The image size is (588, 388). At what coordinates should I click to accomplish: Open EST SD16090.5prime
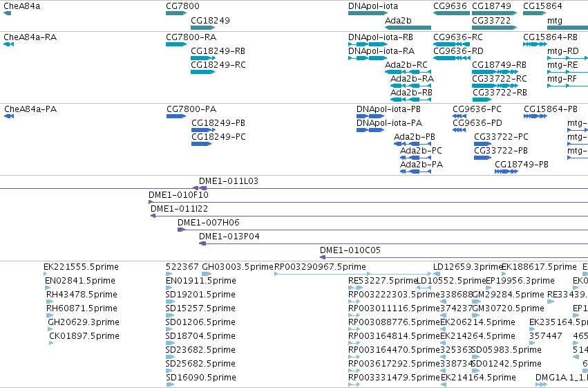[x=201, y=378]
